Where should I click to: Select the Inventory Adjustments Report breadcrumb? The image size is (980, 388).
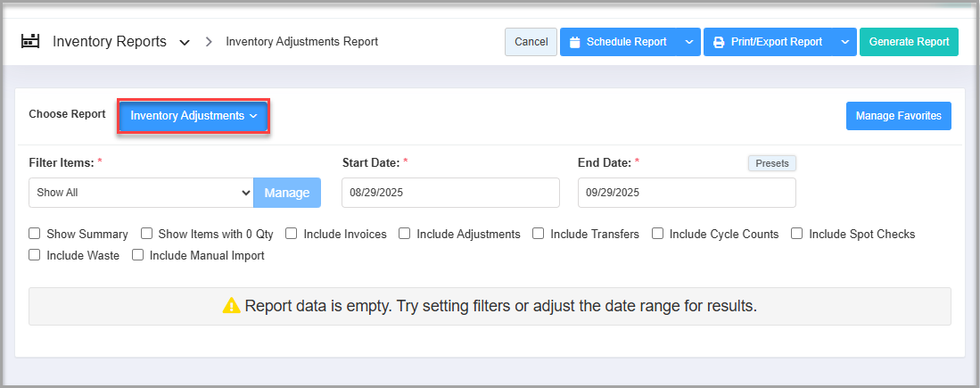301,42
